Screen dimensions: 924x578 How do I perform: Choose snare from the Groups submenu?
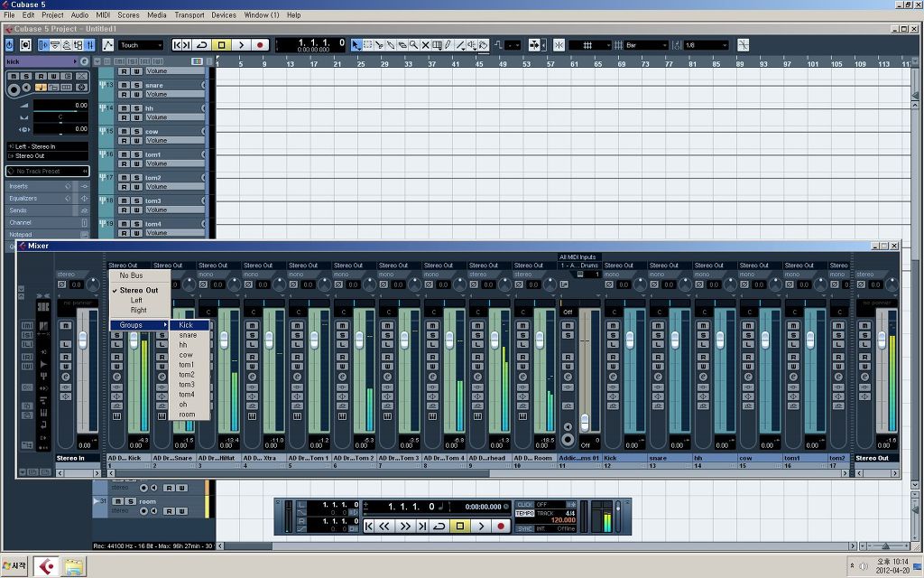[189, 335]
